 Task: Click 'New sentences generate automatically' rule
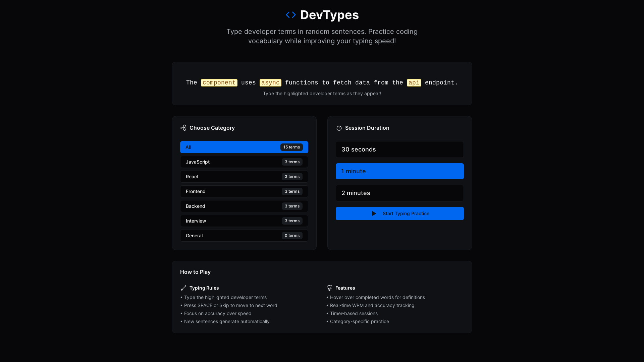pos(225,321)
